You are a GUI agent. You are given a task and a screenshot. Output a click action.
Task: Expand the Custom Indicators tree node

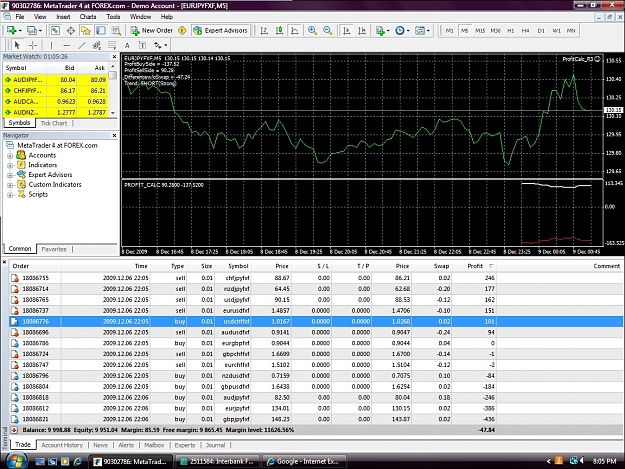[x=10, y=185]
